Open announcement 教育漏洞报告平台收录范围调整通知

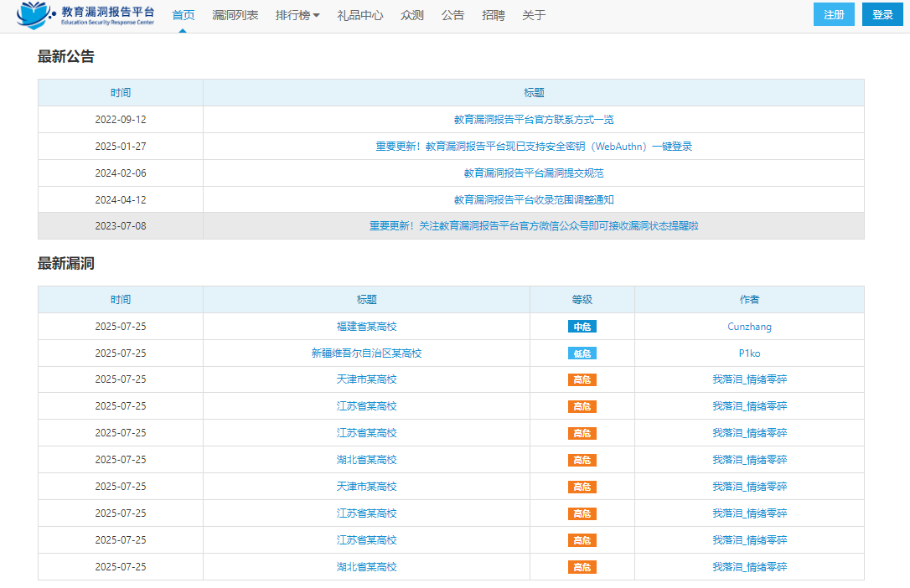[534, 199]
